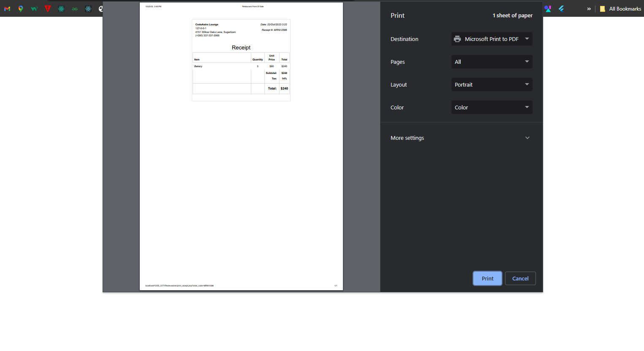Open the Color dropdown

point(492,107)
